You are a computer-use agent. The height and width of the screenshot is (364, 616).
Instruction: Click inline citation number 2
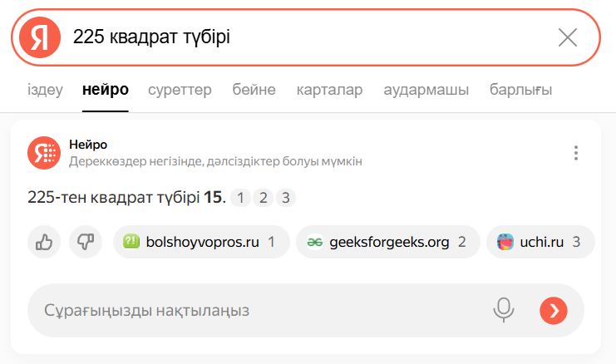(x=263, y=198)
